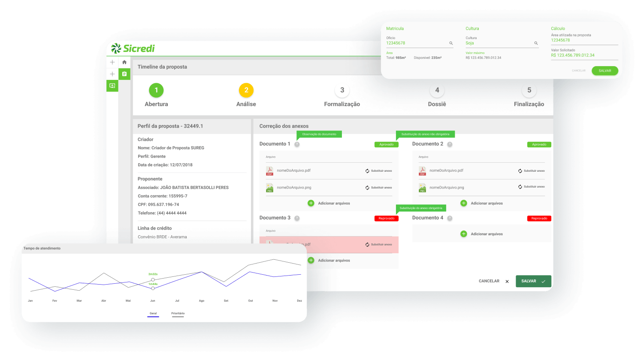Click replace icon in Documento 3 red row

367,245
